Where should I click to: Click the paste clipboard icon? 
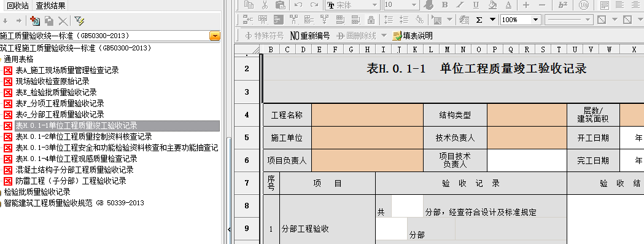point(280,5)
